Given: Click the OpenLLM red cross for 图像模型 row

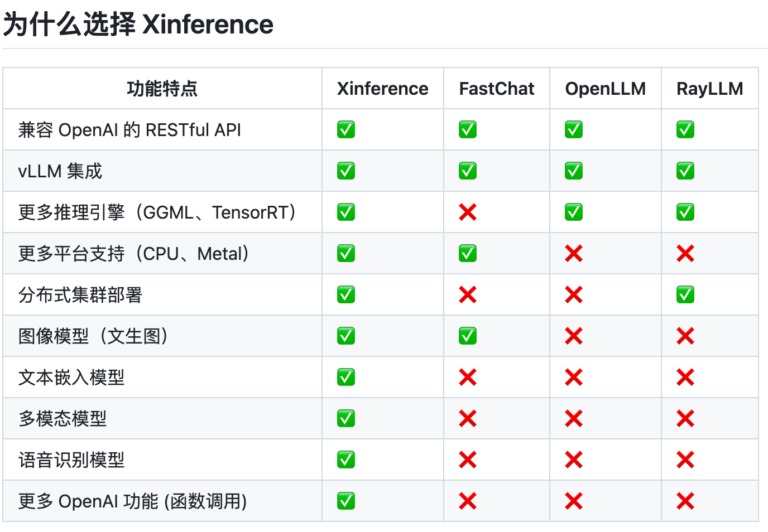Looking at the screenshot, I should click(574, 336).
